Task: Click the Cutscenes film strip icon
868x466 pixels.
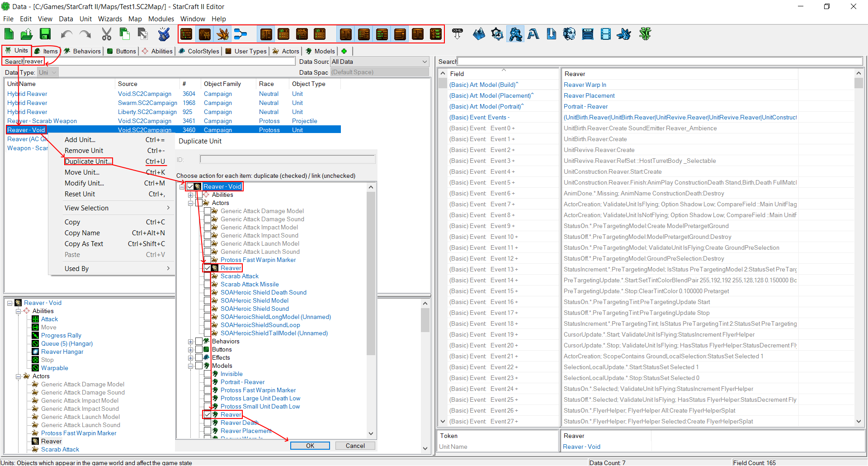Action: point(605,34)
